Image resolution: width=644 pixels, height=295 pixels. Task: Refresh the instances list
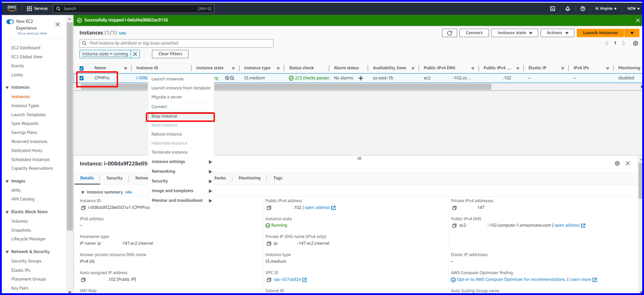coord(450,33)
